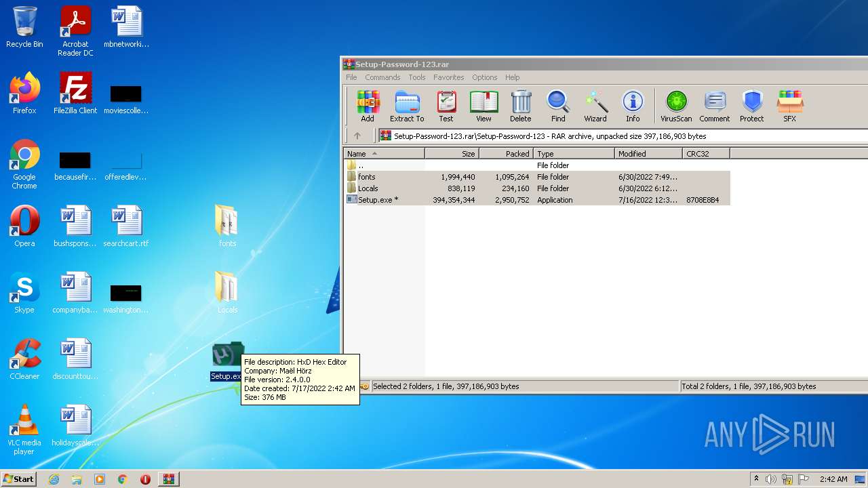Open Internet Explorer from the taskbar
The width and height of the screenshot is (868, 488).
[x=54, y=479]
